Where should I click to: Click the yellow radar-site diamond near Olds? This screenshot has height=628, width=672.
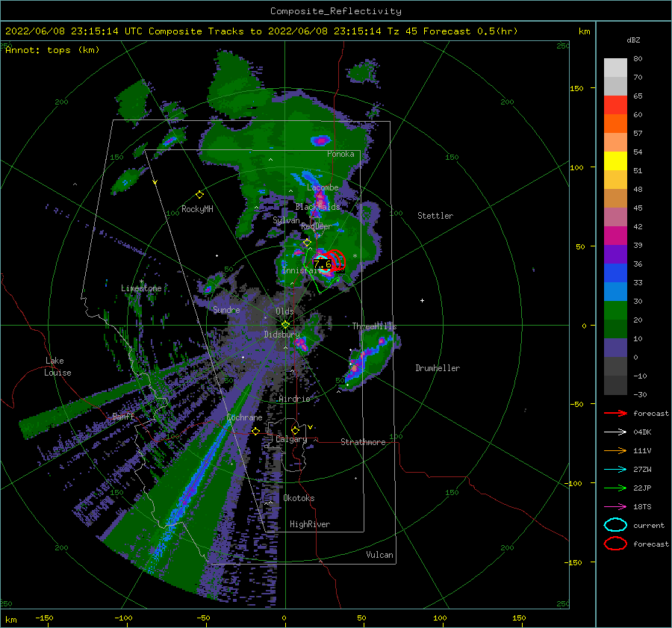(285, 325)
